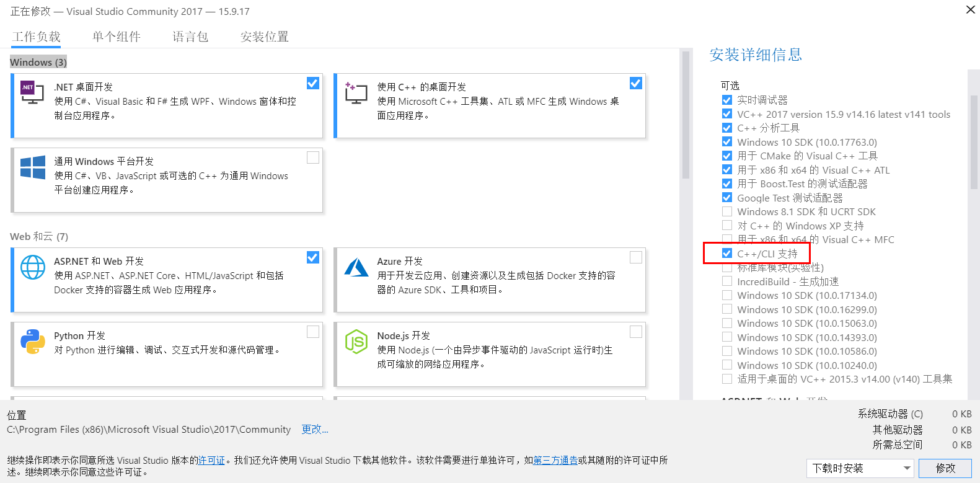Click the Python development logo icon
This screenshot has width=980, height=483.
click(33, 342)
